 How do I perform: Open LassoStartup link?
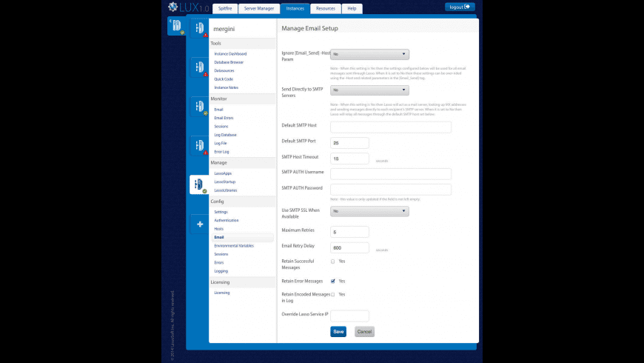click(x=225, y=181)
